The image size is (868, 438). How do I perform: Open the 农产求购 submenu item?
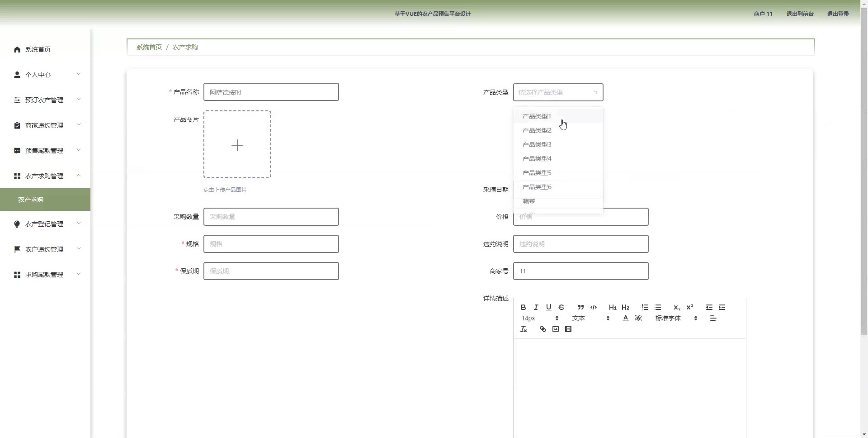pyautogui.click(x=45, y=200)
